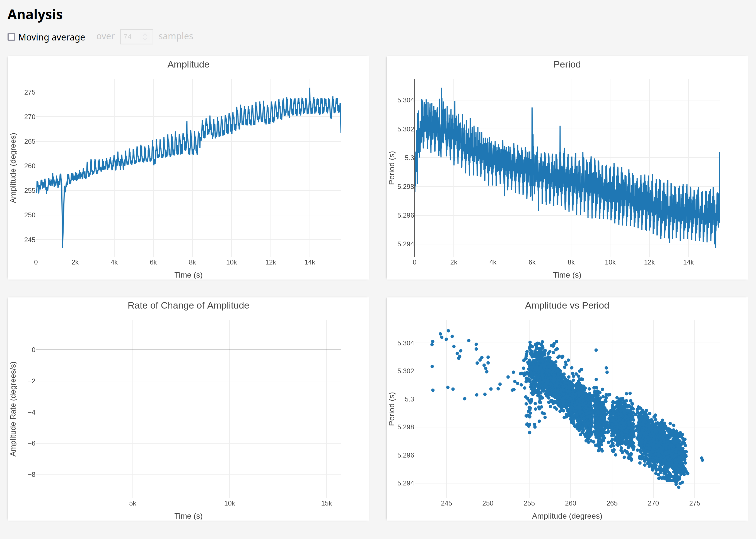
Task: Click the Amplitude (degrees) x-axis label of scatter plot
Action: (x=567, y=516)
